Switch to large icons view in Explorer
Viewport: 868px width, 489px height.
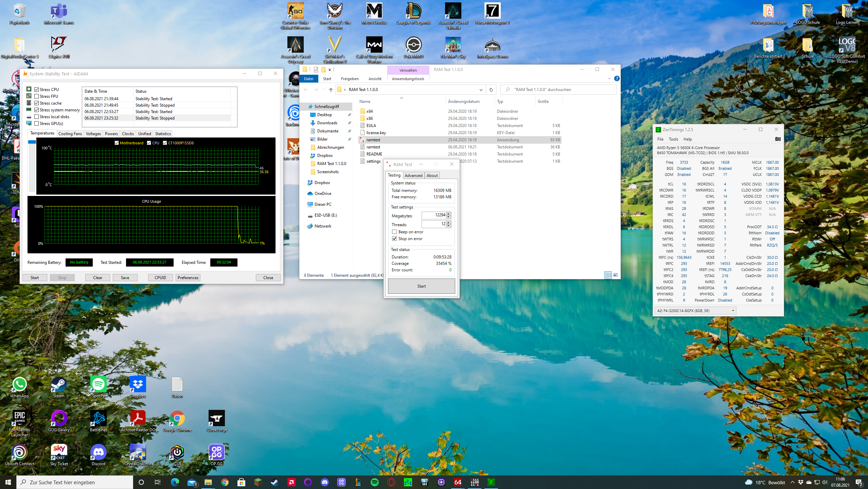pos(616,275)
